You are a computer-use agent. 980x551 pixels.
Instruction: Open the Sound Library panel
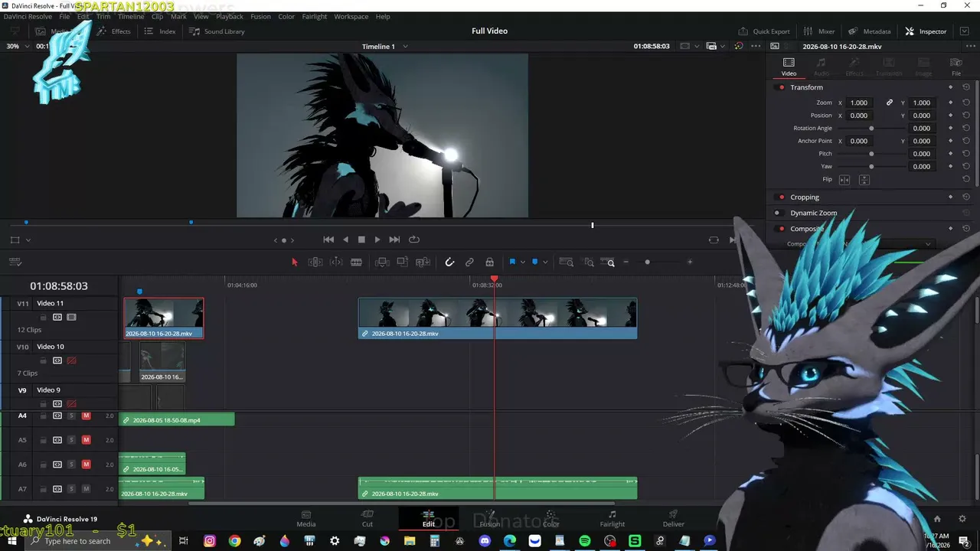click(217, 31)
